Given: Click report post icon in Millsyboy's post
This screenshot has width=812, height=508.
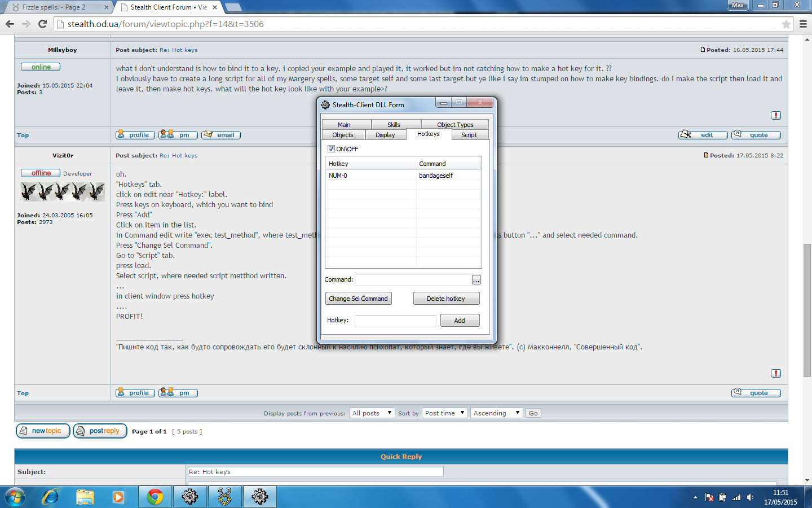Looking at the screenshot, I should point(776,115).
